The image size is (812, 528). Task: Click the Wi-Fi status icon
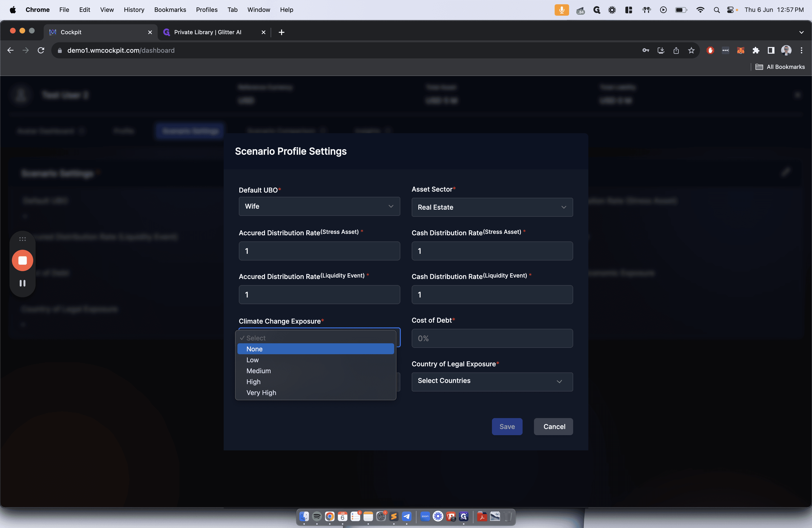click(x=700, y=10)
